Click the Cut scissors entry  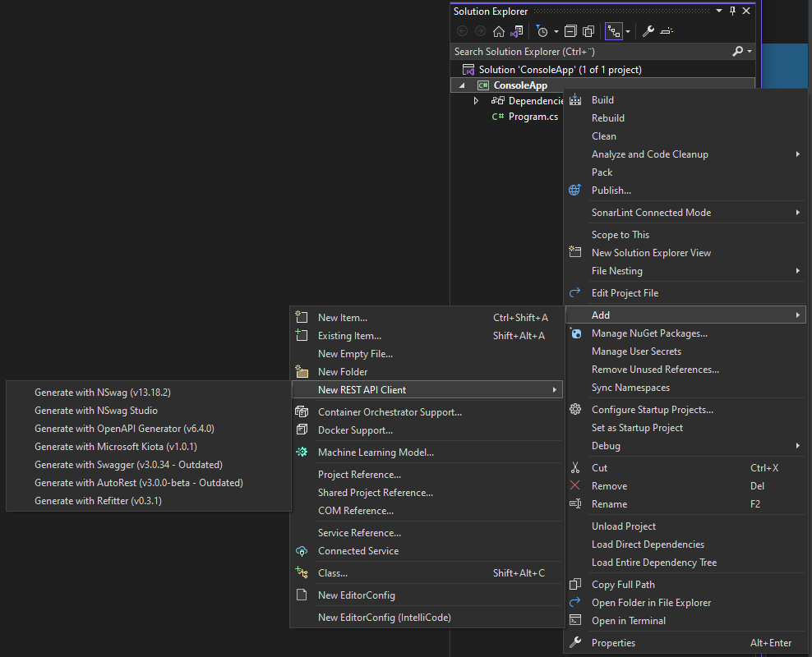pos(685,468)
